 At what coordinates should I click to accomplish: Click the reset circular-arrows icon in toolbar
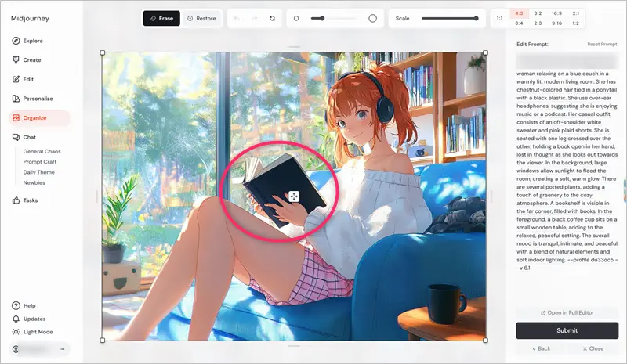tap(272, 18)
